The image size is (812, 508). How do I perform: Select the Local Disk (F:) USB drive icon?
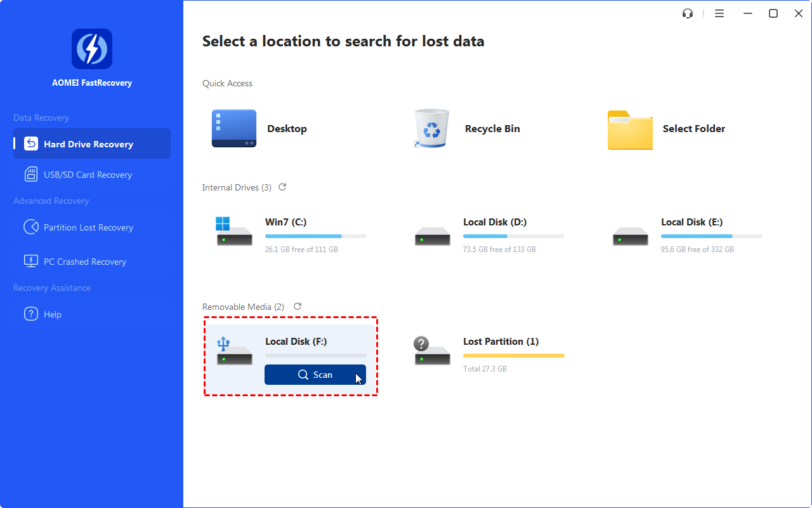coord(234,351)
